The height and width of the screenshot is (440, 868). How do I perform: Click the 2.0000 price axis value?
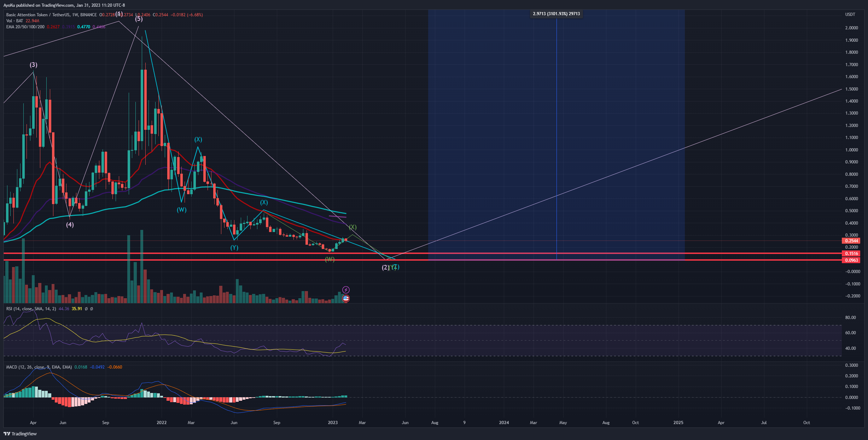point(851,28)
